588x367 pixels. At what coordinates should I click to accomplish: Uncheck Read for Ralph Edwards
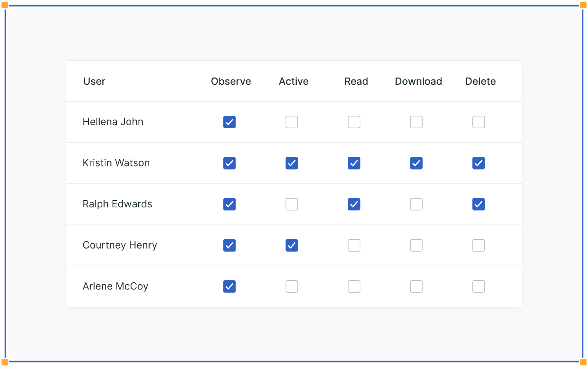point(354,204)
